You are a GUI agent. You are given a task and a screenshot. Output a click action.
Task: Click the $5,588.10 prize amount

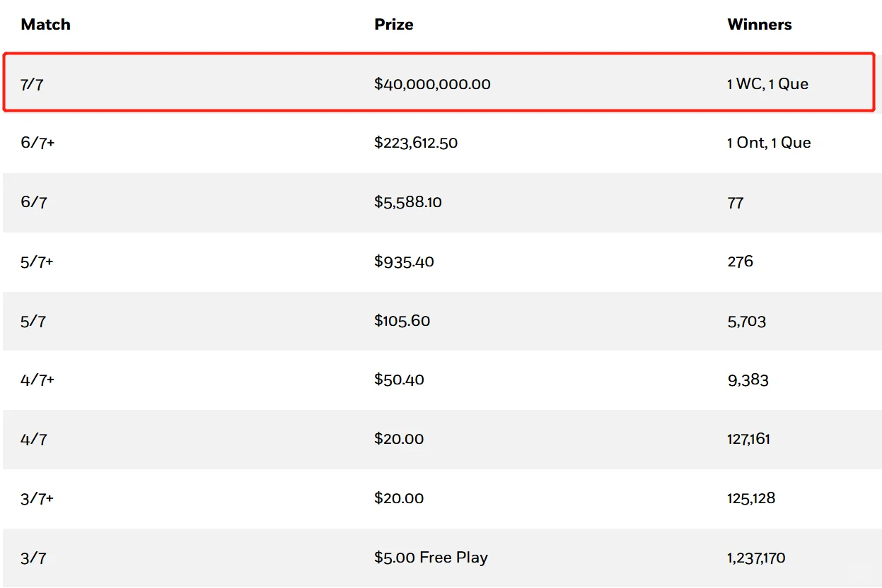(x=408, y=202)
